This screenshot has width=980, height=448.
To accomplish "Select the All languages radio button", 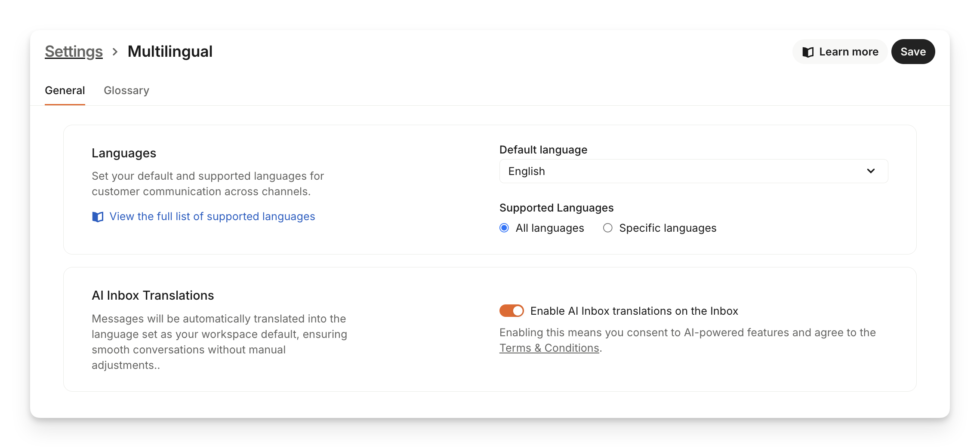I will (x=504, y=228).
